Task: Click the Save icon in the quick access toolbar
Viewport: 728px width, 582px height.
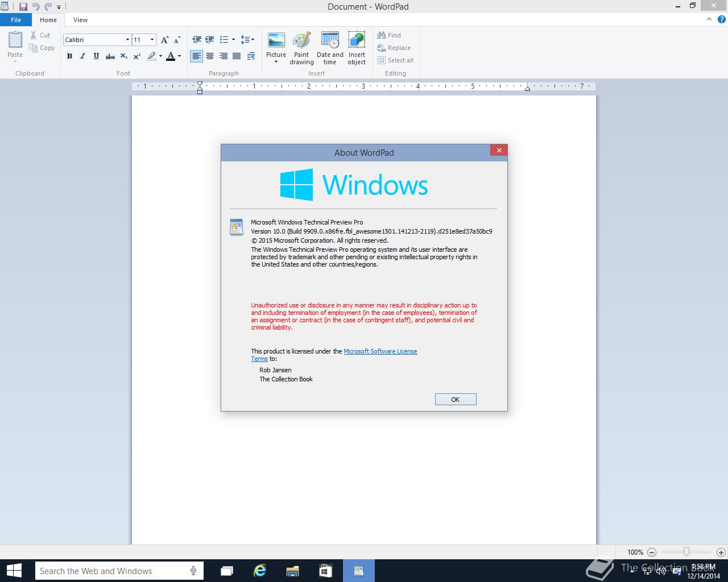Action: [x=23, y=7]
